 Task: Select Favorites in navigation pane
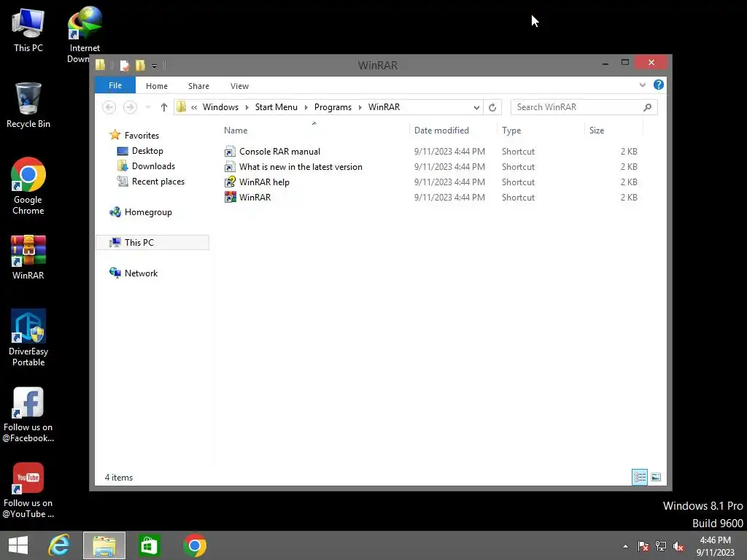coord(142,135)
